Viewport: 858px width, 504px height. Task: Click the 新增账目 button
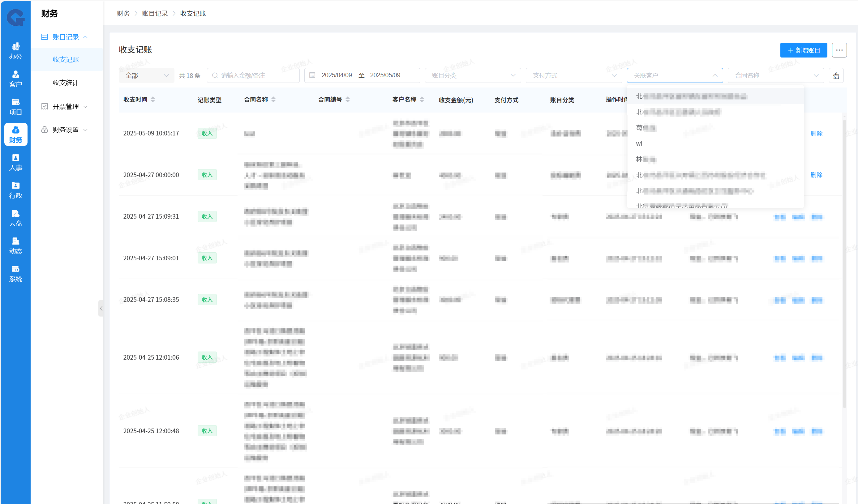803,50
